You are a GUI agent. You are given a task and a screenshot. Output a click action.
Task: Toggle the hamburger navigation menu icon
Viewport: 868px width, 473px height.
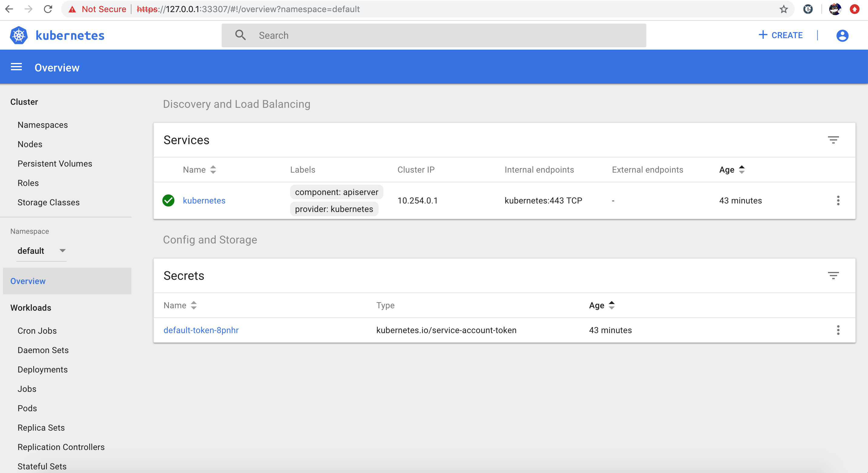(x=16, y=67)
